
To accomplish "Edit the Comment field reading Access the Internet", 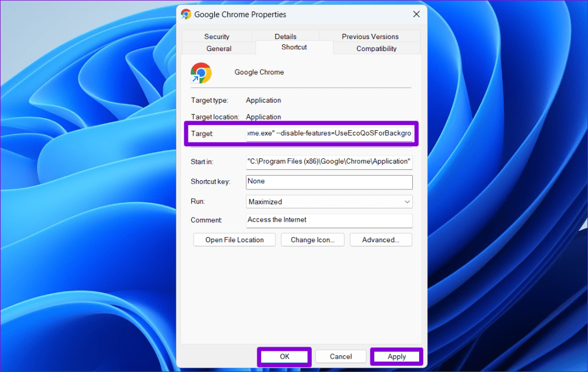I will (329, 220).
